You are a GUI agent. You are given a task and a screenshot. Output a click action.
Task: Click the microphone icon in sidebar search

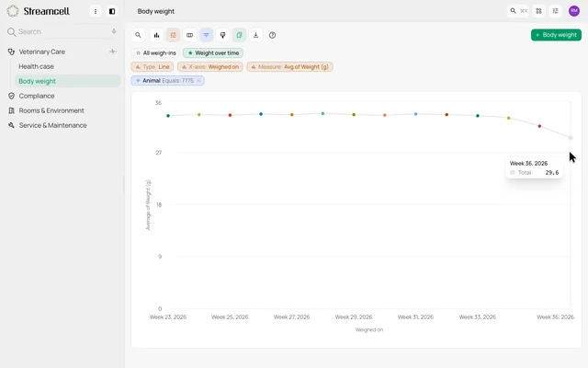coord(114,31)
